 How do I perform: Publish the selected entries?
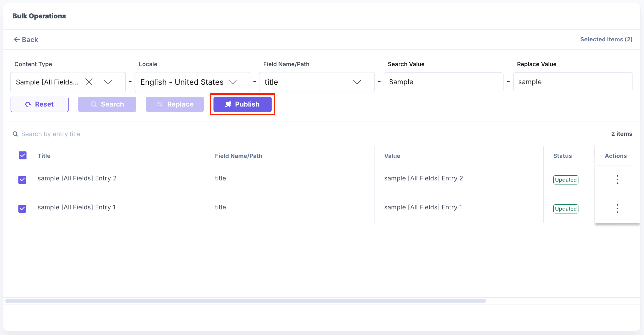243,104
